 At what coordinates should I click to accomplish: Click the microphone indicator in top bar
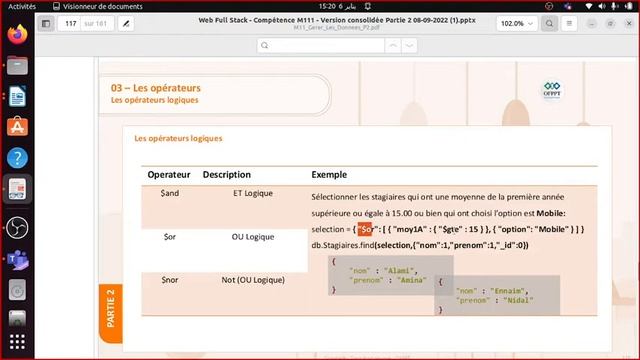click(615, 6)
